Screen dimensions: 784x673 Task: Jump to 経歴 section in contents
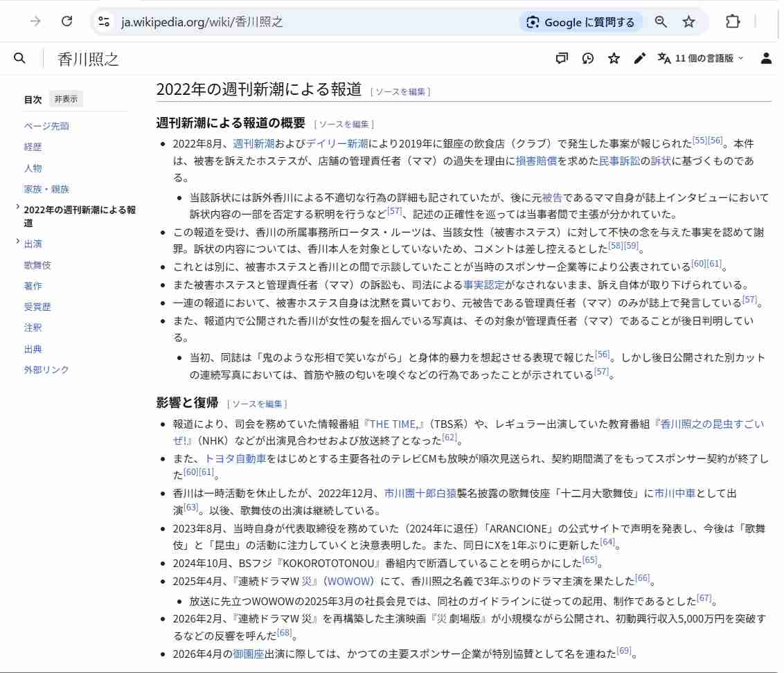point(33,147)
